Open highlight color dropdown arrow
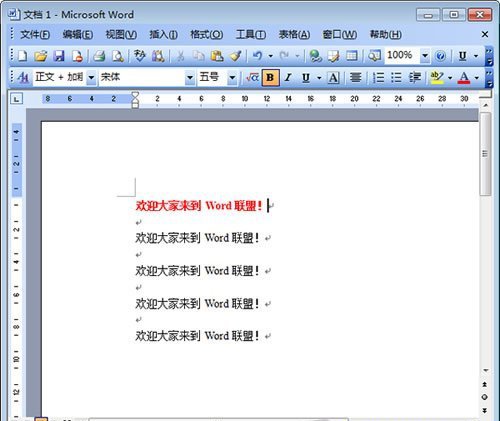Screen dimensions: 500x421 tap(450, 78)
